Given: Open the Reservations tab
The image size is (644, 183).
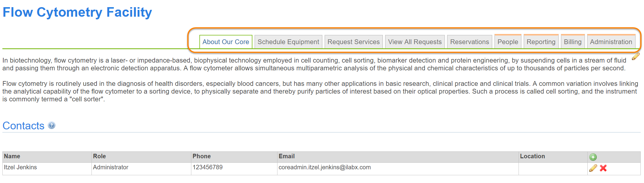Looking at the screenshot, I should tap(469, 42).
